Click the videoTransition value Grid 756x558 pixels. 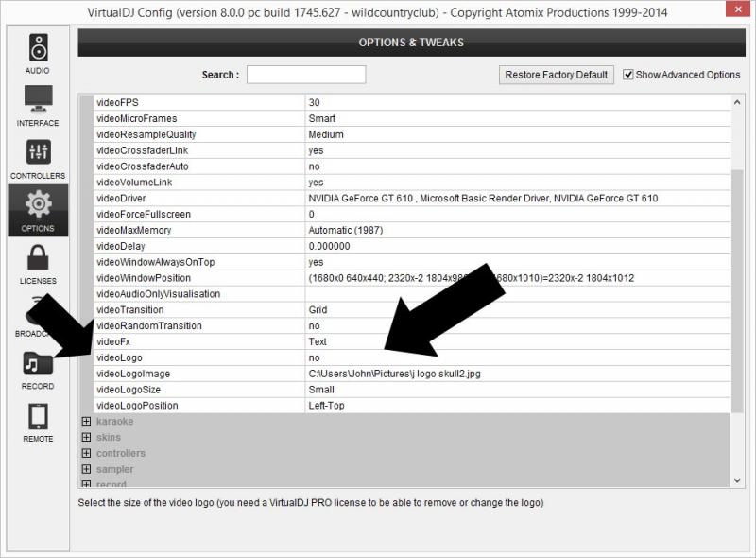[318, 310]
